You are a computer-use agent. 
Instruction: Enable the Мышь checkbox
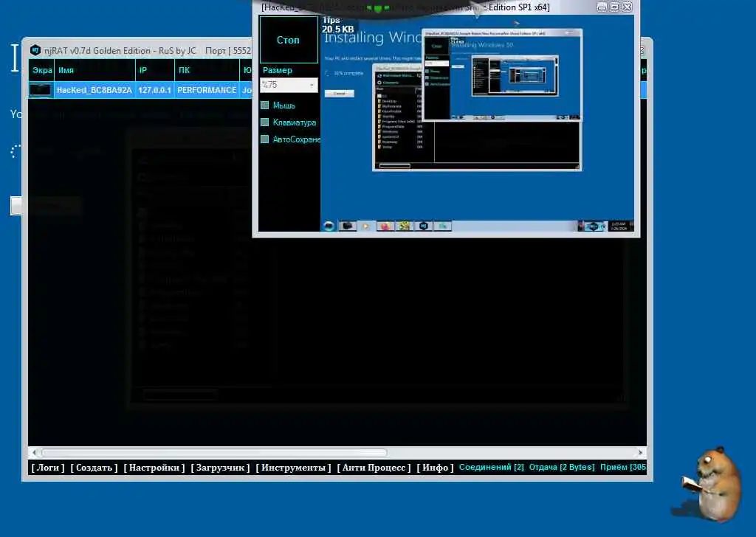pos(265,105)
